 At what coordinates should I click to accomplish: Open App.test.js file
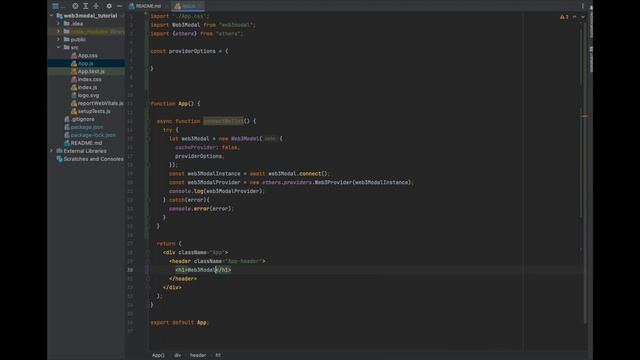coord(91,71)
